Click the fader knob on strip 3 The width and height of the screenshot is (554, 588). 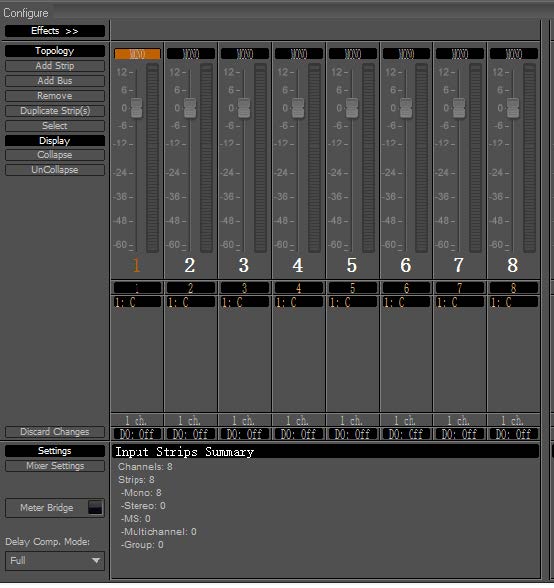point(244,108)
